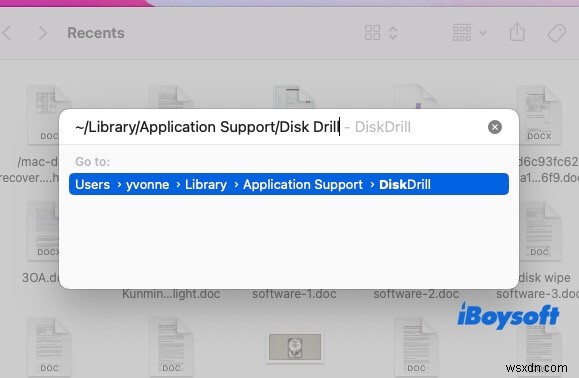Select the software-2.doc file
The height and width of the screenshot is (378, 579).
(416, 294)
